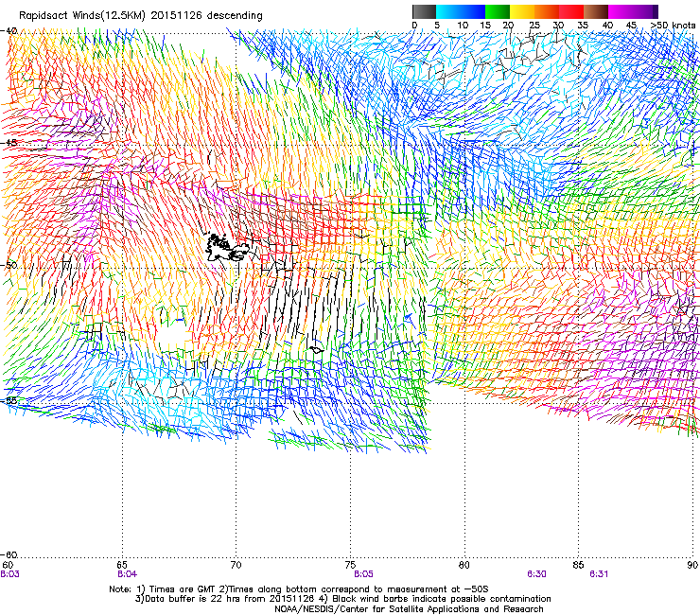Image resolution: width=700 pixels, height=615 pixels.
Task: Click the 'Note: 1) Times are GMT' footnote line
Action: click(x=299, y=589)
